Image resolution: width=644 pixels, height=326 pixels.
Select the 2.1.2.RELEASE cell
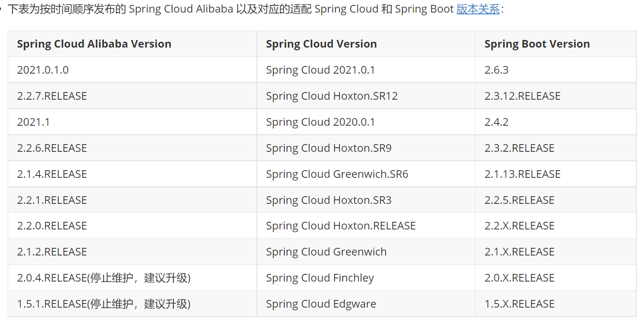[132, 252]
